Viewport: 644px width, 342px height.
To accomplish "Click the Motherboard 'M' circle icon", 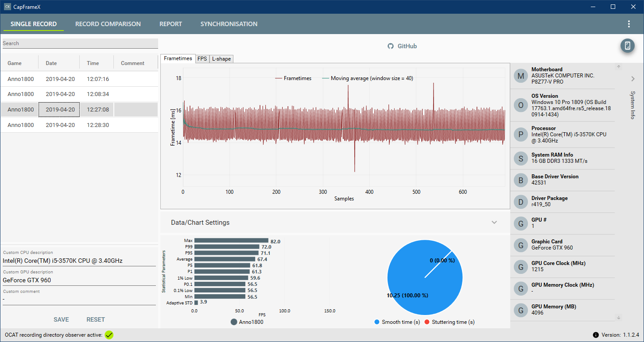I will click(520, 76).
